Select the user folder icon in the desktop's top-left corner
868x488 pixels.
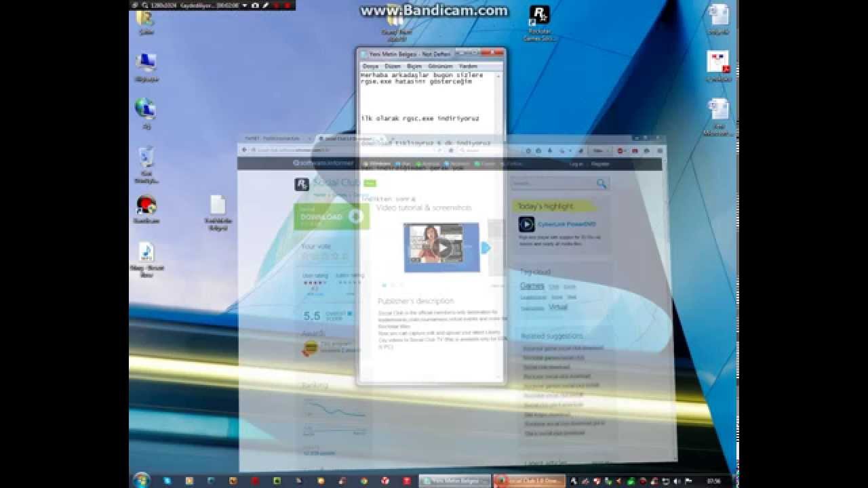pyautogui.click(x=145, y=21)
